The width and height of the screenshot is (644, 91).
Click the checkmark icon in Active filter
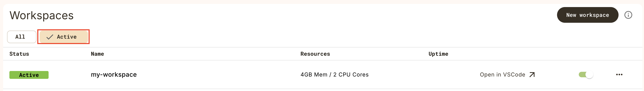(x=50, y=37)
